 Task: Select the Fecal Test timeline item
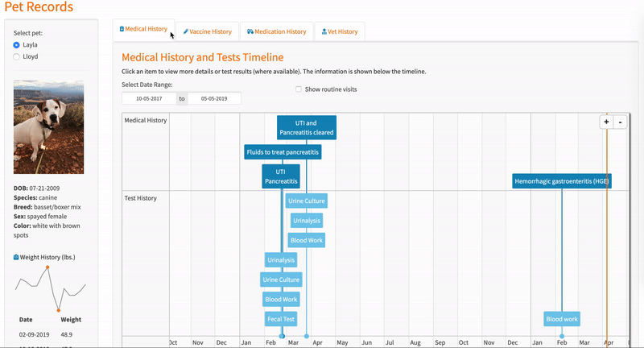[x=279, y=319]
